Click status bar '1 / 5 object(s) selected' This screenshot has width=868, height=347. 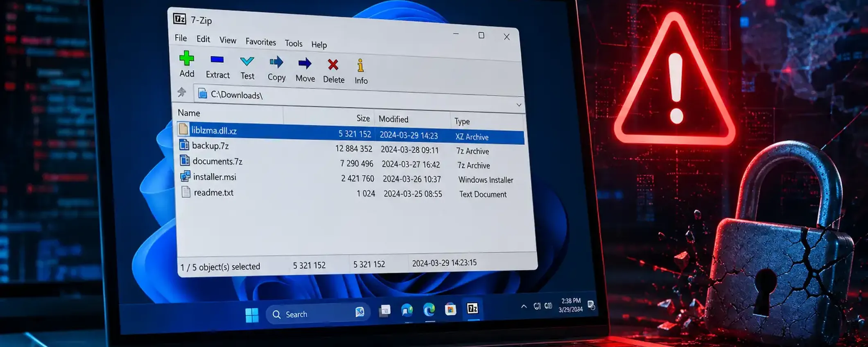[220, 267]
